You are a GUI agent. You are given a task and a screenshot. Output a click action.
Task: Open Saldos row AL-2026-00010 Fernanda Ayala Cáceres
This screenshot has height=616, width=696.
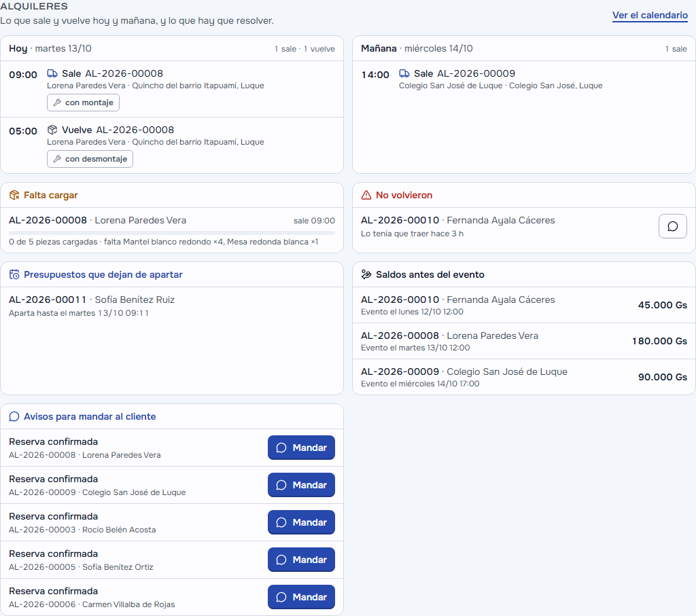click(x=524, y=305)
